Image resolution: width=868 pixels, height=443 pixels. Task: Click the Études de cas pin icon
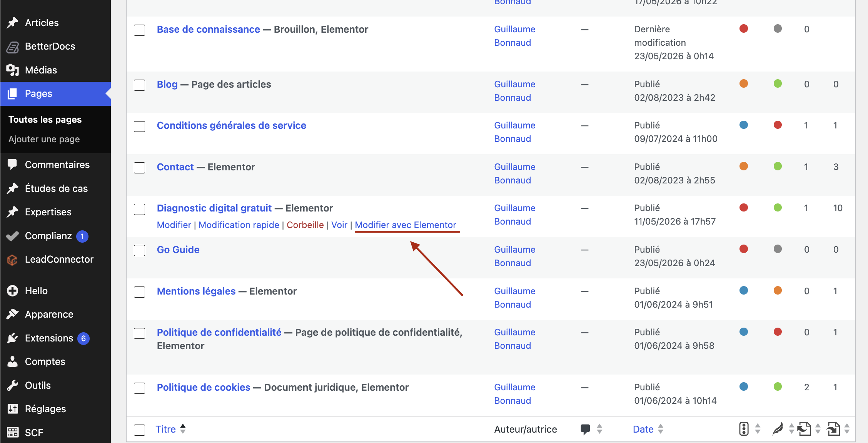[12, 188]
